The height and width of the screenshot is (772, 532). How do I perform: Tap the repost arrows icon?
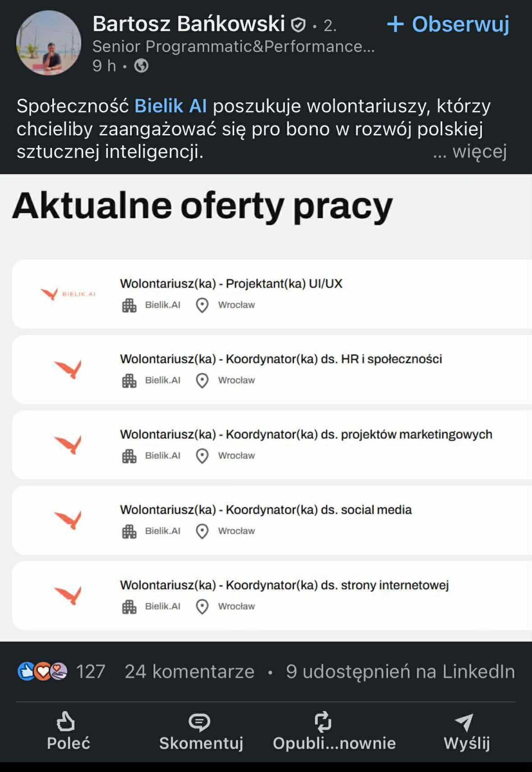323,721
